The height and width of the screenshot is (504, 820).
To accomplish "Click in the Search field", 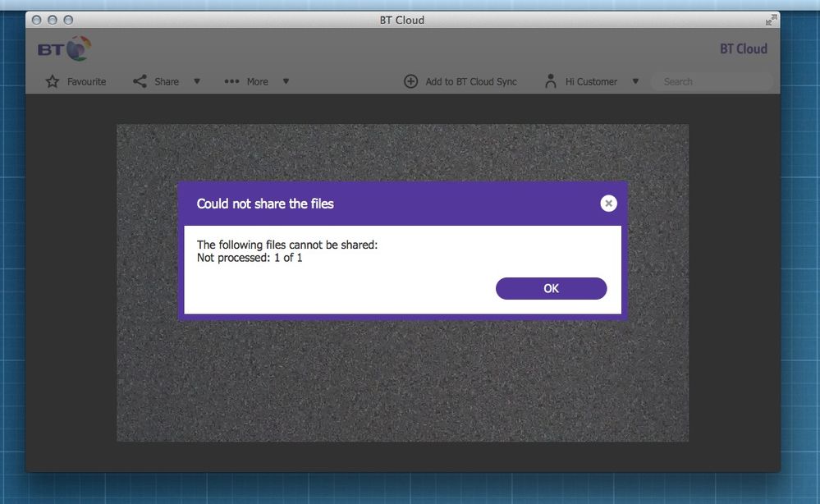I will 712,81.
